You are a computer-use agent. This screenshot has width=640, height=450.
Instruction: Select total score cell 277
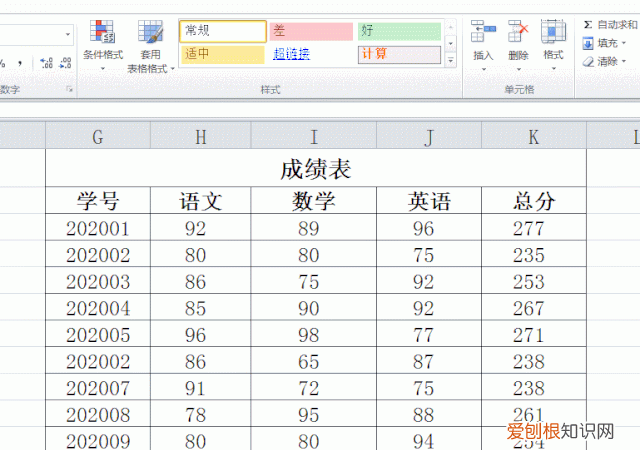[x=534, y=227]
